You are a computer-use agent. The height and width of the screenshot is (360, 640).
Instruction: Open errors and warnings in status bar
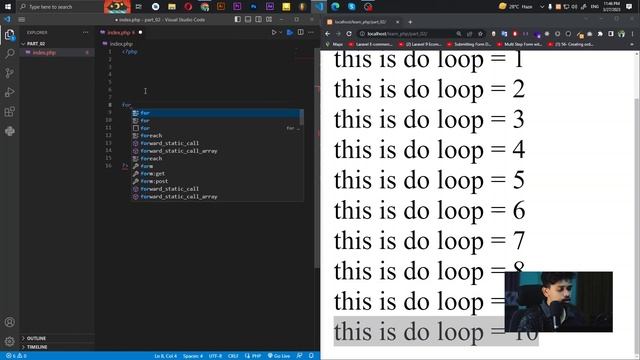[16, 356]
